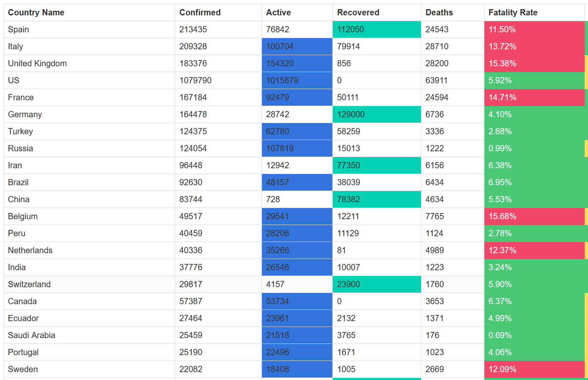This screenshot has width=588, height=380.
Task: Click the Deaths column header
Action: [439, 12]
